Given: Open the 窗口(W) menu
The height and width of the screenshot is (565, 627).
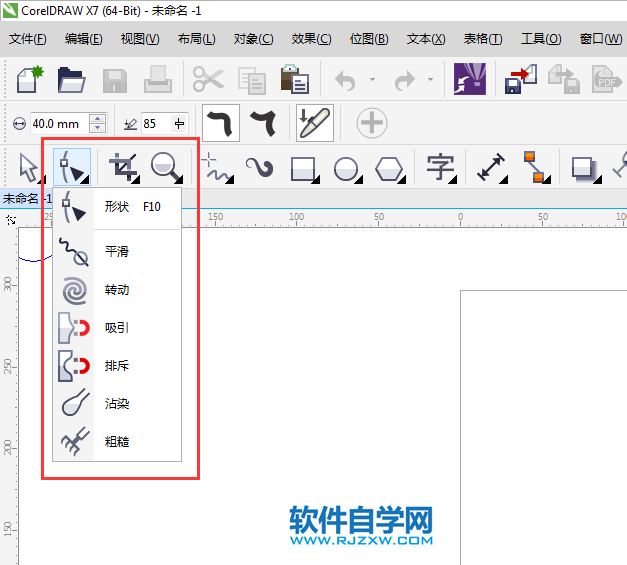Looking at the screenshot, I should 601,39.
